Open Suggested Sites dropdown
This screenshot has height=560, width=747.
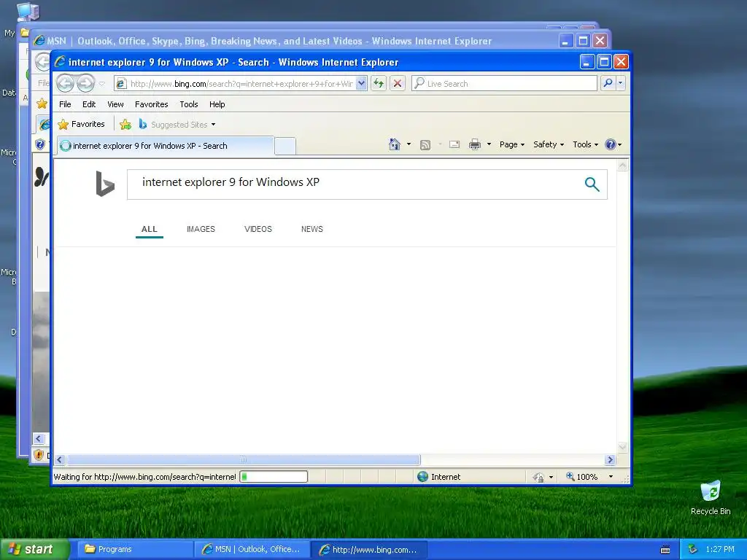[x=177, y=124]
